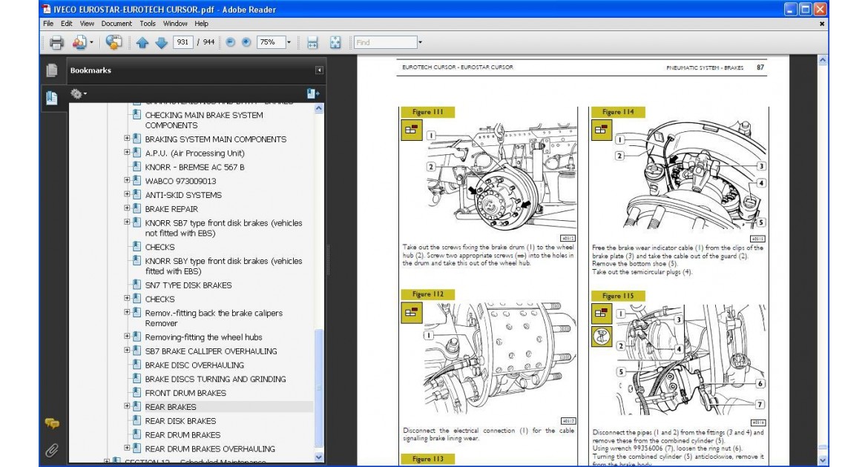The width and height of the screenshot is (868, 467).
Task: Open the Help menu
Action: click(202, 24)
